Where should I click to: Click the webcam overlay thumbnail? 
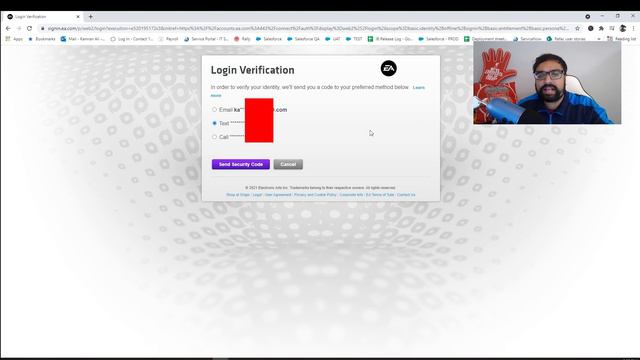click(x=547, y=82)
